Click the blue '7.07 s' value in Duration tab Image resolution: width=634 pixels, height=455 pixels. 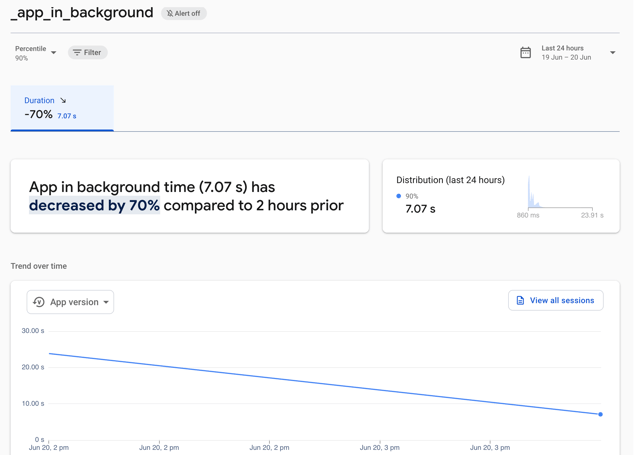[x=67, y=116]
